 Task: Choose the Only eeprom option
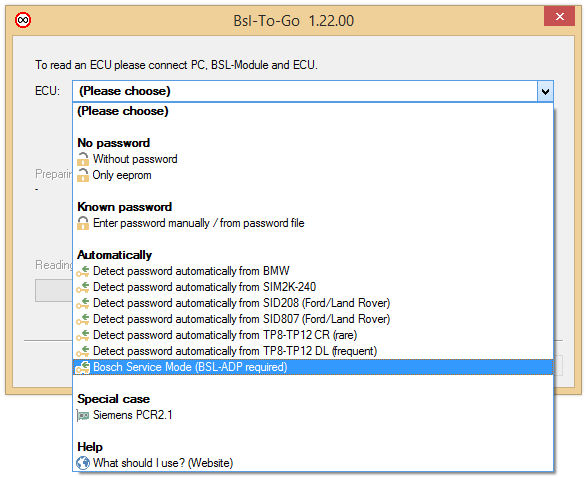[313, 175]
